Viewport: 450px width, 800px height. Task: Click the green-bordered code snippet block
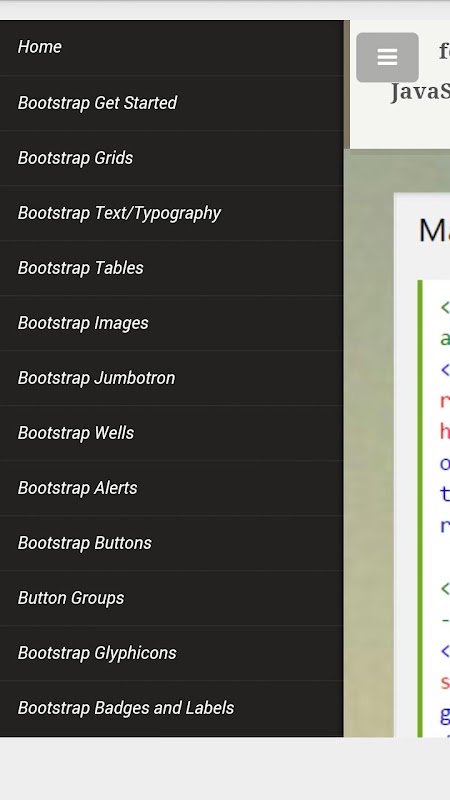[434, 508]
